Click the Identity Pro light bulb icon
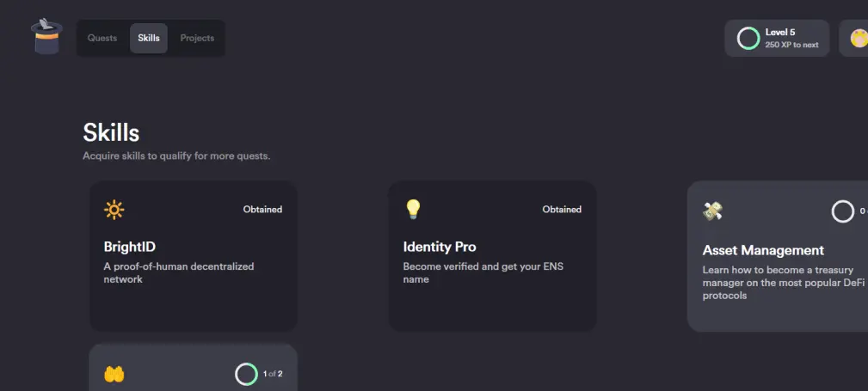 [x=414, y=210]
